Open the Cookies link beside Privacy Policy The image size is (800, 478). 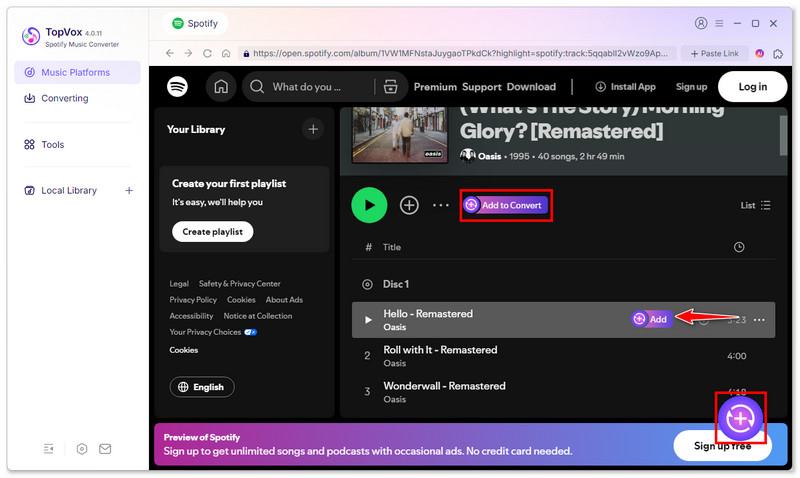click(x=241, y=300)
